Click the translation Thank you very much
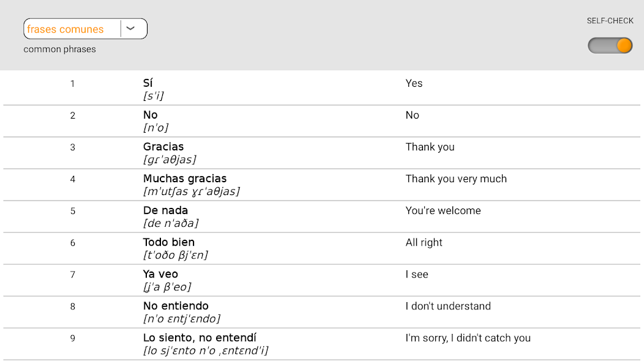The height and width of the screenshot is (362, 644). [x=456, y=179]
